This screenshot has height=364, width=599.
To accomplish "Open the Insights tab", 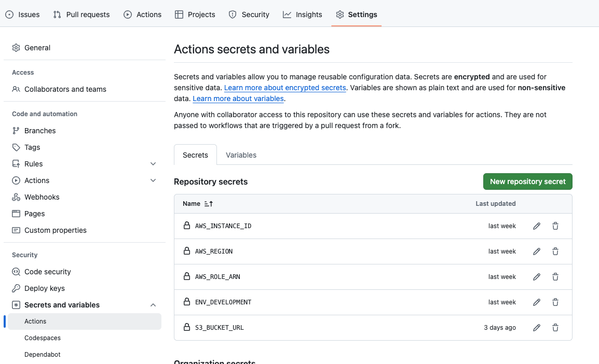I will coord(303,15).
